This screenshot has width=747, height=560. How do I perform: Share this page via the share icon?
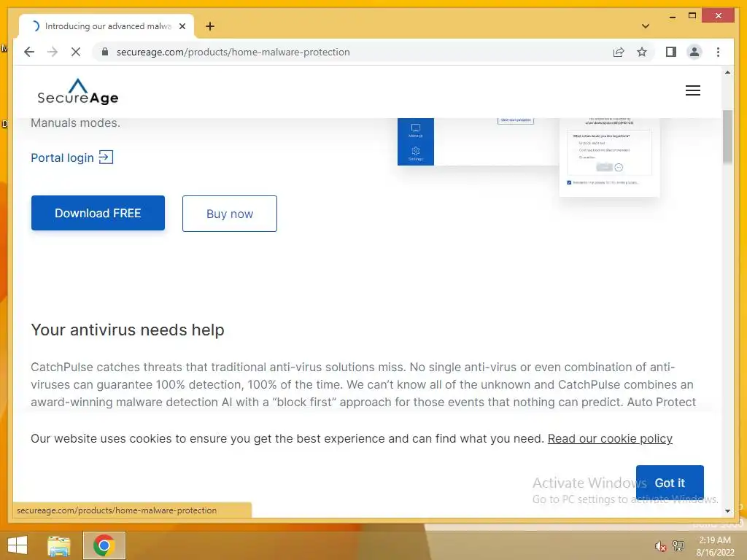coord(619,52)
